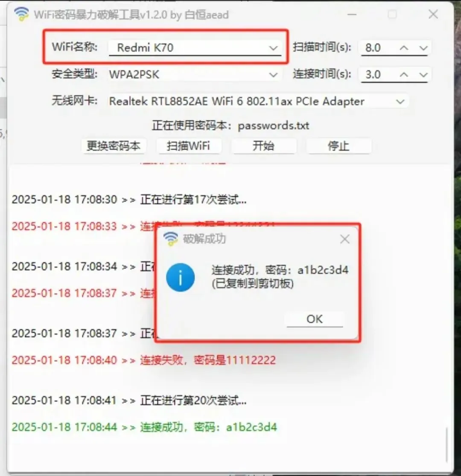Open the 无线网卡 Realtek adapter dropdown
461x476 pixels.
point(258,101)
